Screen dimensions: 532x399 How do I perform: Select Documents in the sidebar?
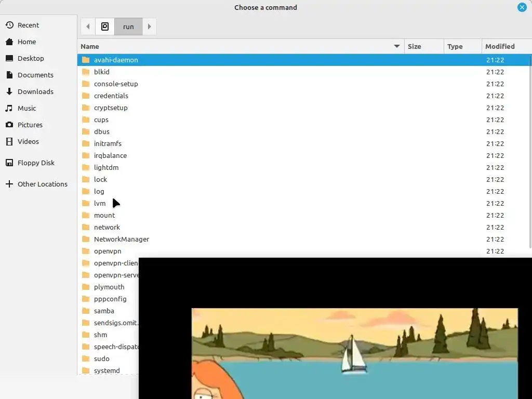click(38, 75)
